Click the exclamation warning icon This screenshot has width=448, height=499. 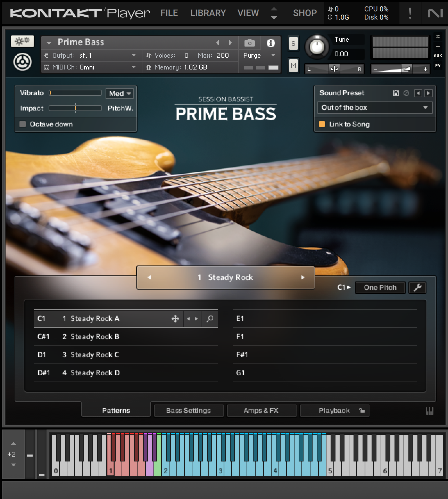[410, 13]
